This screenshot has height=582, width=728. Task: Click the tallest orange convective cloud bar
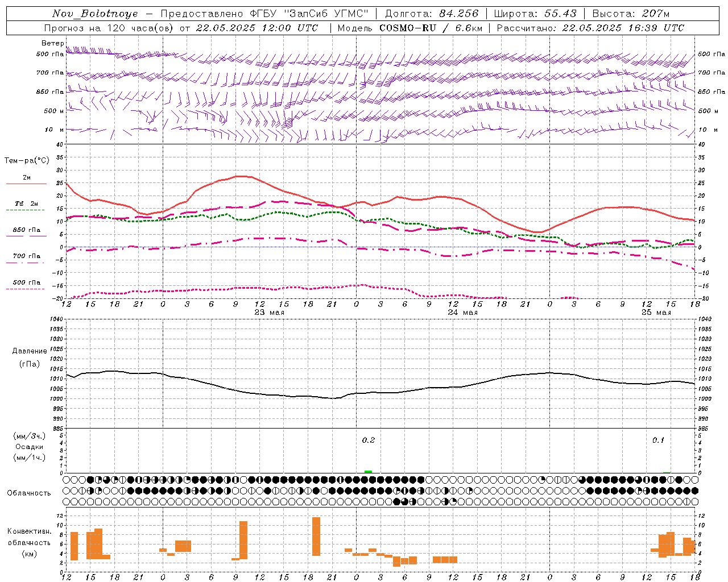316,536
